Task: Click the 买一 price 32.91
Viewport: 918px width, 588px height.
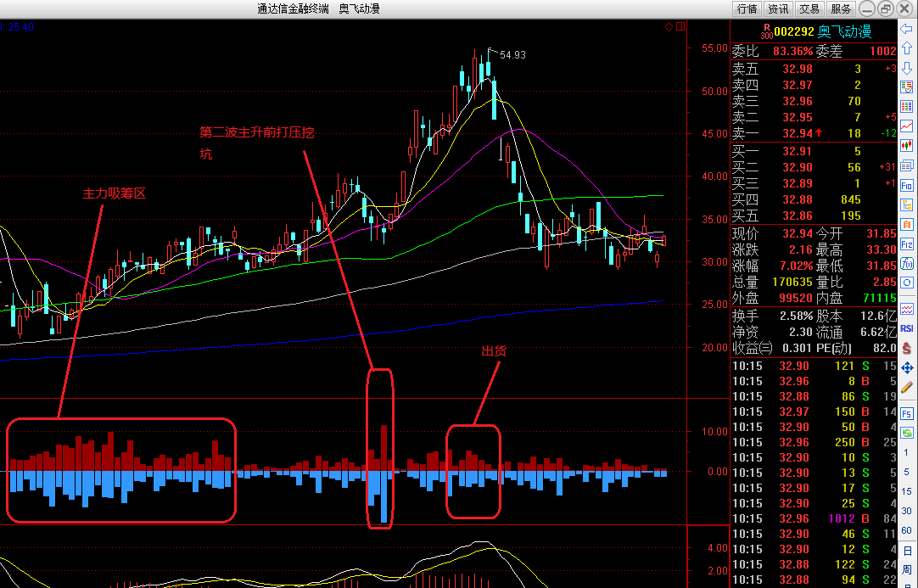Action: [798, 151]
